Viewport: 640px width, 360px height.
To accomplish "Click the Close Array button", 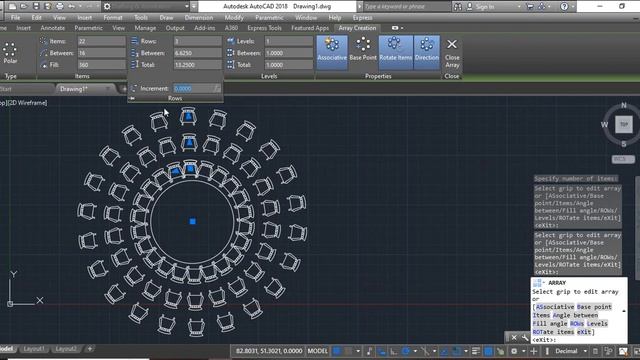I will (x=452, y=53).
